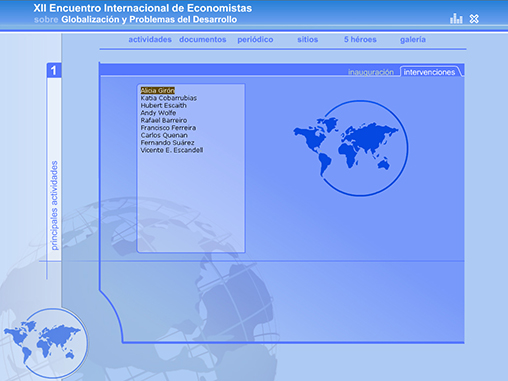The height and width of the screenshot is (381, 508).
Task: Open the 5 héroes section
Action: coord(360,40)
